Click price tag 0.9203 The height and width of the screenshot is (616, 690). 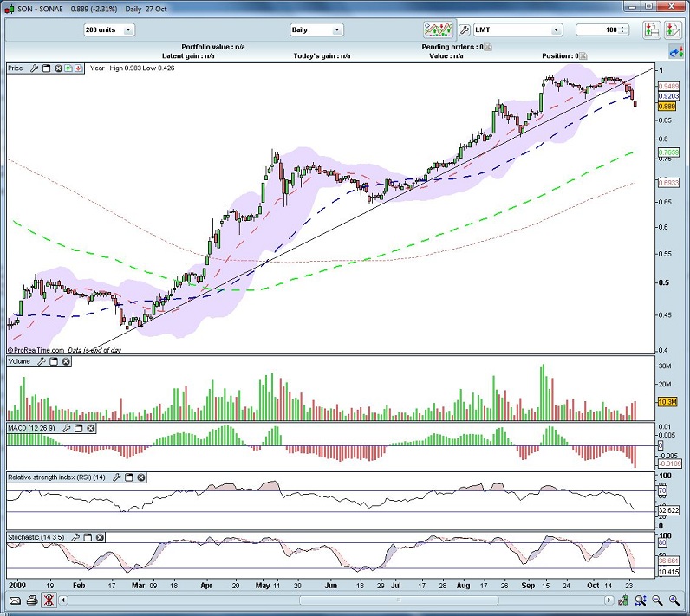[669, 96]
